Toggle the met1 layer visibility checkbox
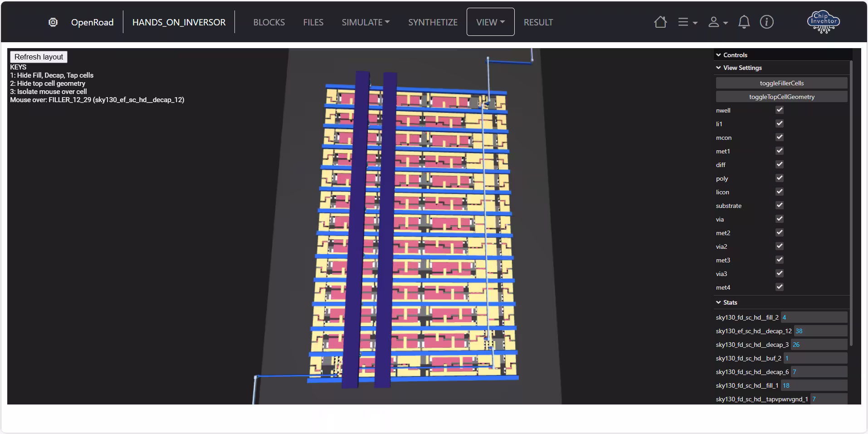868x434 pixels. coord(779,151)
